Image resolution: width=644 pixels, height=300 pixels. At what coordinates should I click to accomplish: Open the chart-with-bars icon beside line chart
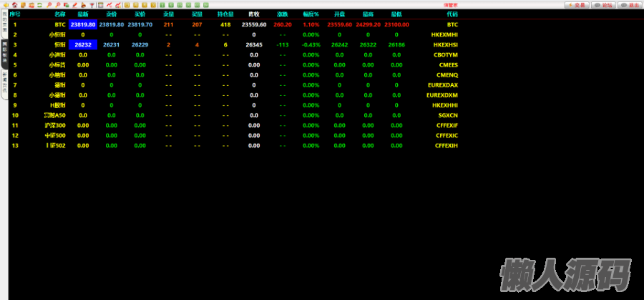[x=118, y=5]
